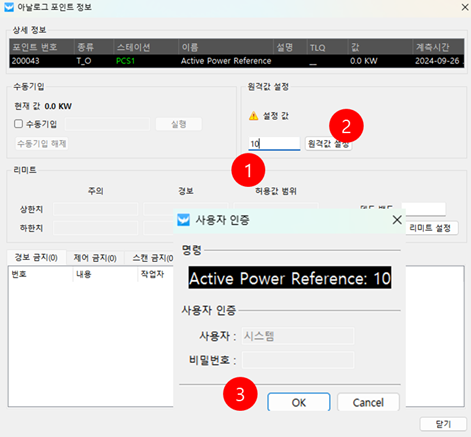Click the 설정 값 input field containing 10

tap(274, 144)
